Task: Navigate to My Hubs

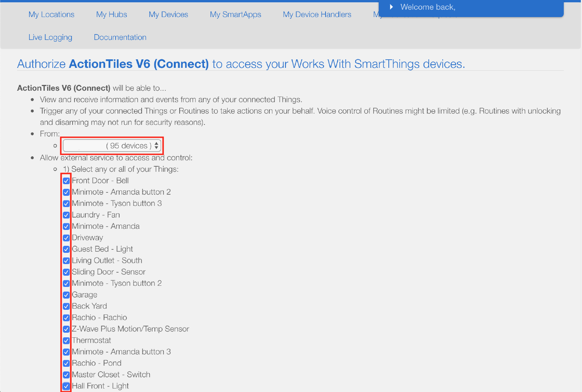Action: 111,14
